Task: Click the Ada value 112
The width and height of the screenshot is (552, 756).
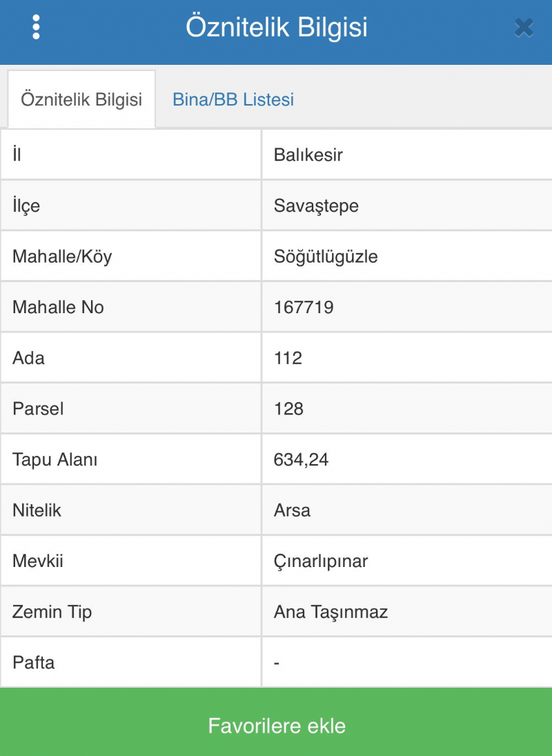Action: (x=288, y=358)
